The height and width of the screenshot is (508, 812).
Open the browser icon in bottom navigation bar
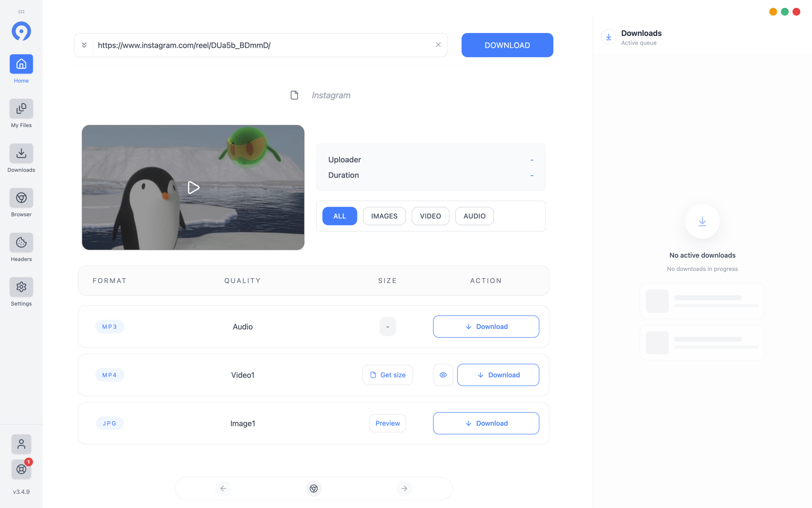click(x=314, y=489)
